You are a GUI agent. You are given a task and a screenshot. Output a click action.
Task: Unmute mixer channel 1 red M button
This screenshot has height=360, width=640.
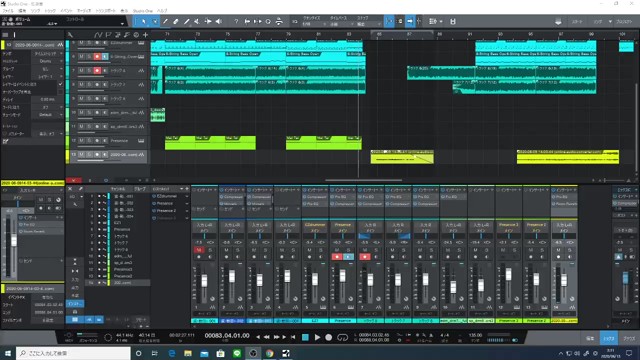pyautogui.click(x=199, y=250)
